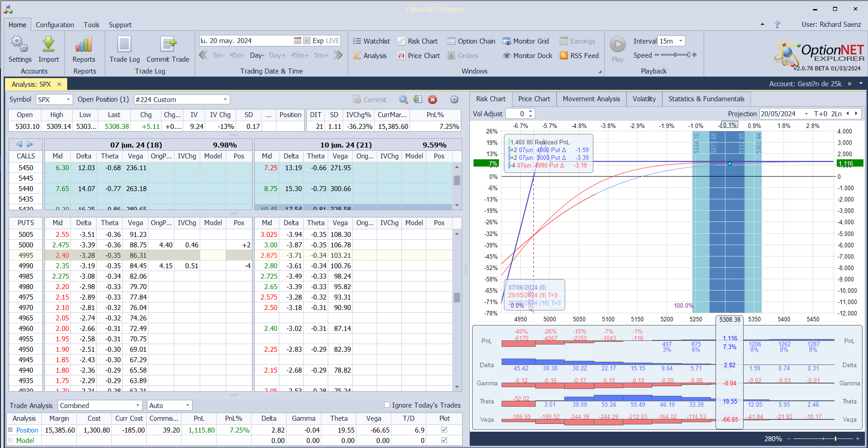Switch to the Volatility tab
The height and width of the screenshot is (448, 868).
[644, 99]
